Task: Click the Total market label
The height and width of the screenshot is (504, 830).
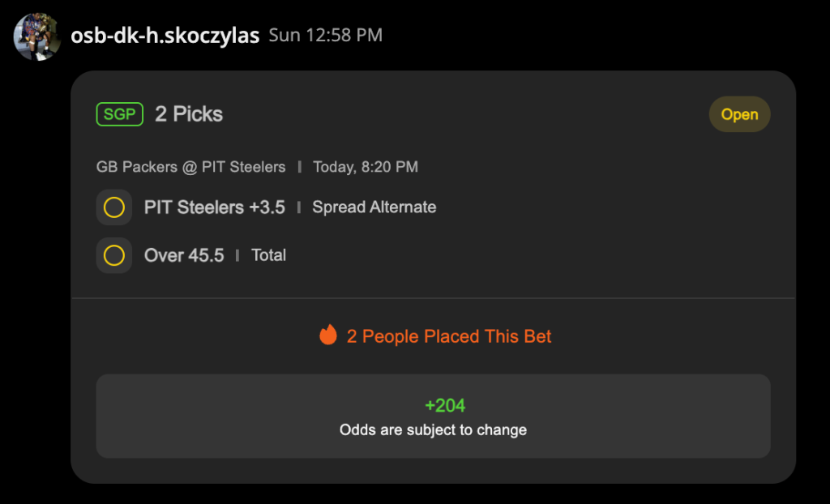Action: point(269,255)
